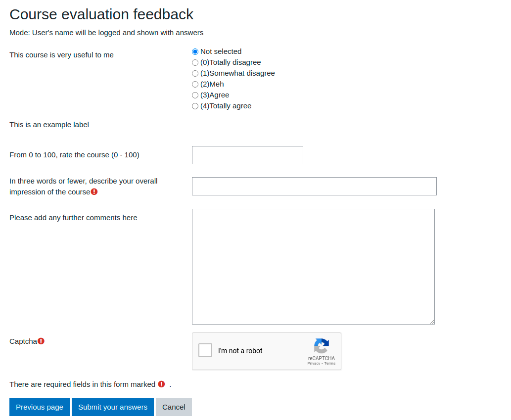The image size is (511, 420).
Task: Click the comments textarea resize handle
Action: [432, 322]
